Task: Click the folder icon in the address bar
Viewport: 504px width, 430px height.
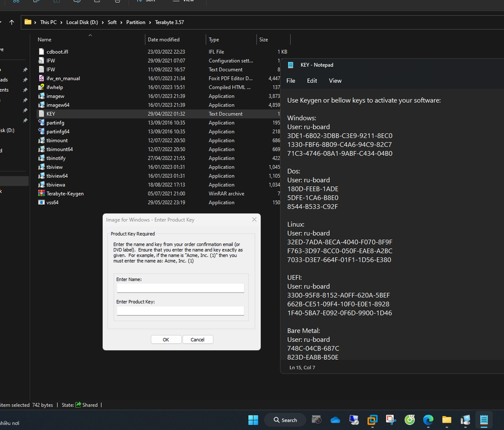Action: [28, 22]
